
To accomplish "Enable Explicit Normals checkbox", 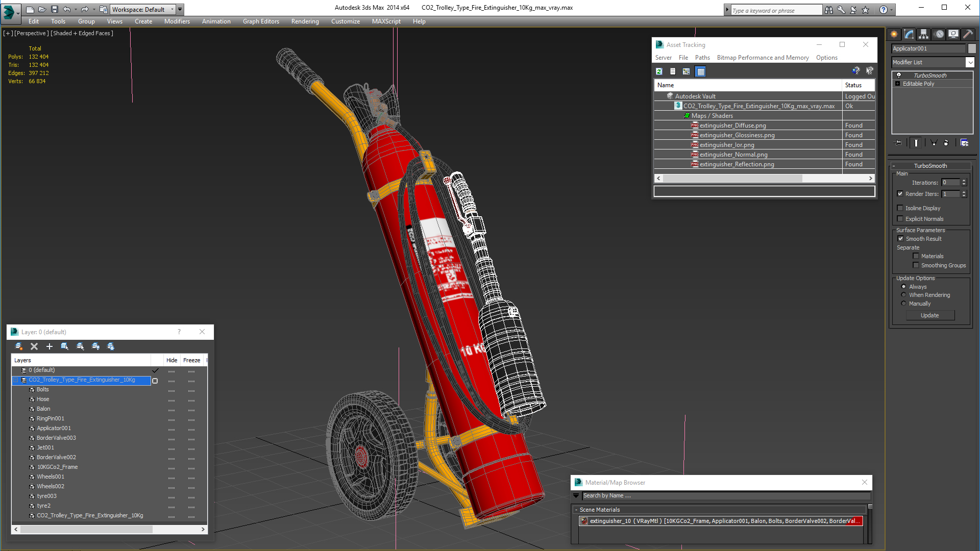I will click(x=900, y=219).
